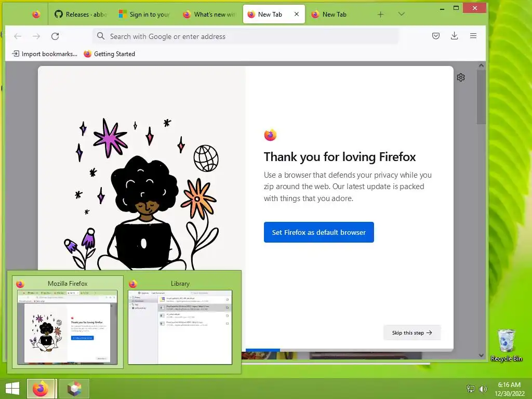Minimize the Firefox window

[x=442, y=8]
